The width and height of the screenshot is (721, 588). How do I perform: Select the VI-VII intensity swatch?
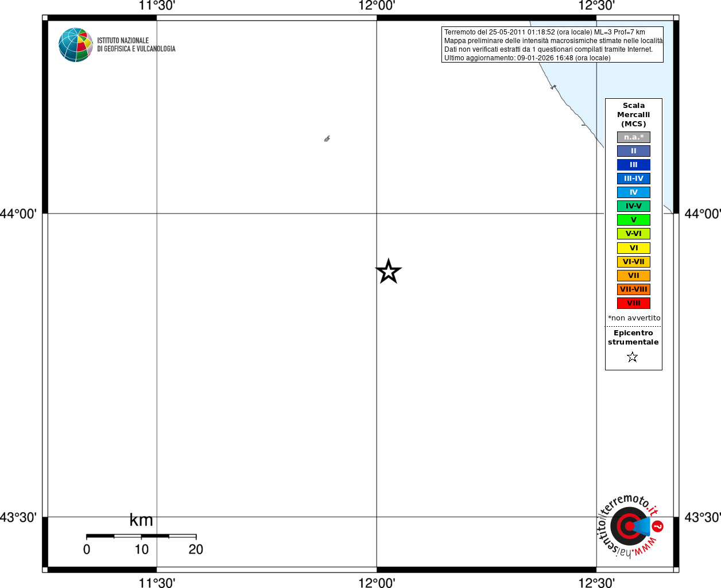pyautogui.click(x=634, y=262)
